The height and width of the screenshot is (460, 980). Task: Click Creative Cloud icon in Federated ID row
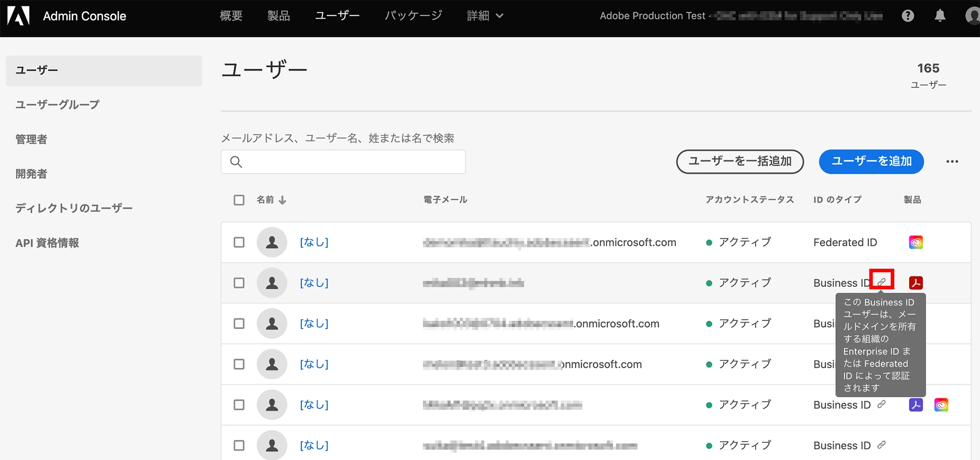pyautogui.click(x=916, y=242)
